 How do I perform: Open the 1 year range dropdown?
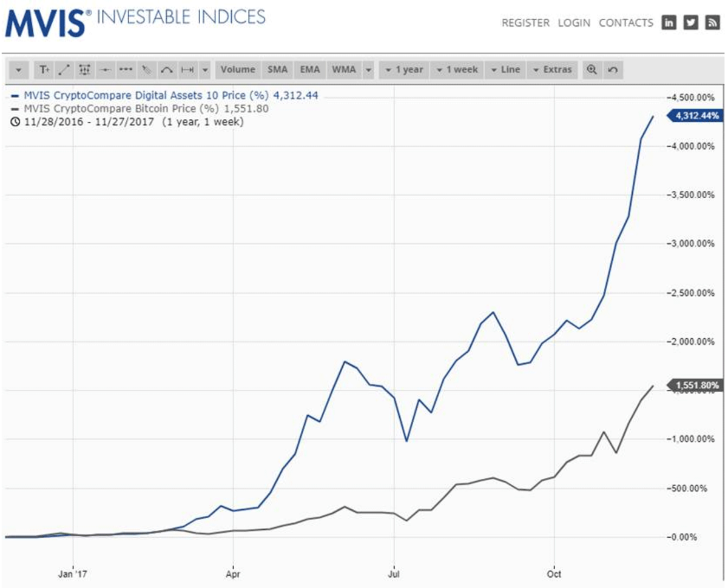pyautogui.click(x=404, y=70)
